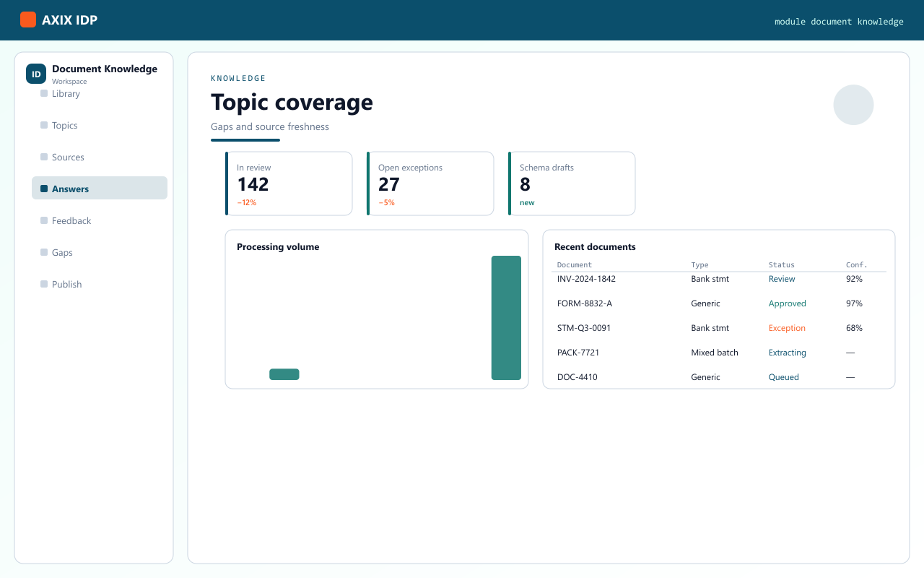Screen dimensions: 924x578
Task: Click the square icon beside Answers
Action: [44, 189]
